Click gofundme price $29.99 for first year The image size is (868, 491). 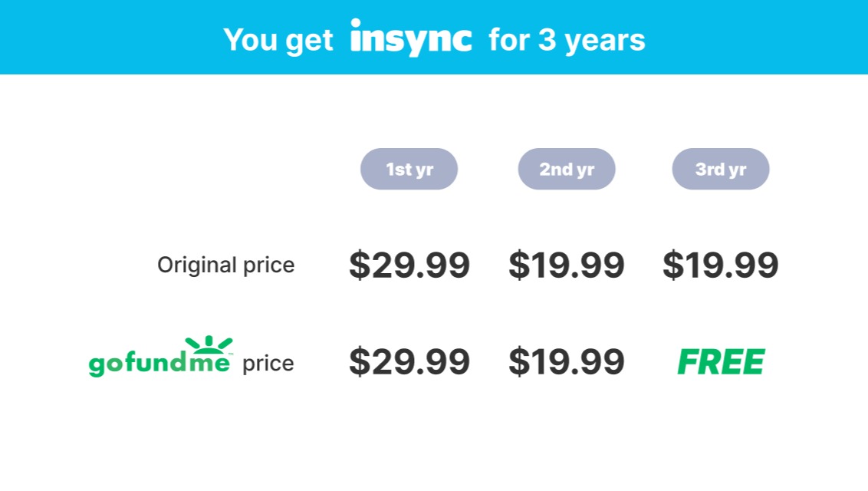409,361
